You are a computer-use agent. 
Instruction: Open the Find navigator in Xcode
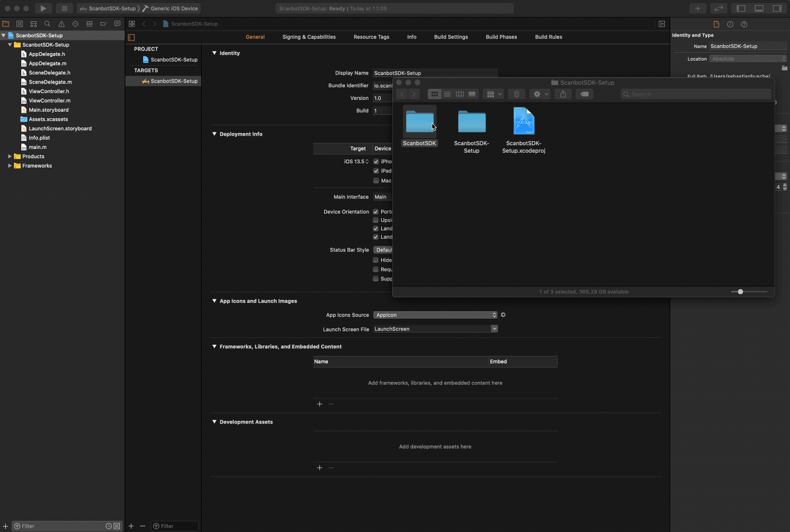tap(47, 23)
